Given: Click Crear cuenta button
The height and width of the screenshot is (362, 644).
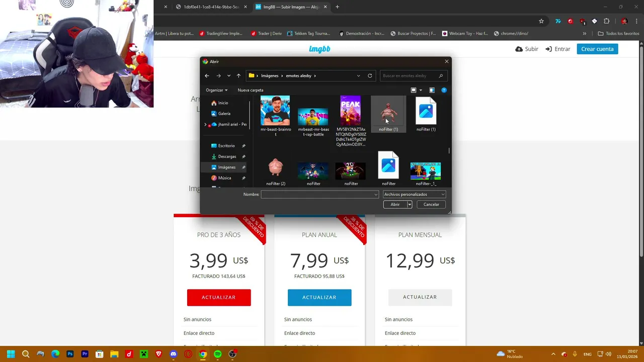Looking at the screenshot, I should (597, 49).
